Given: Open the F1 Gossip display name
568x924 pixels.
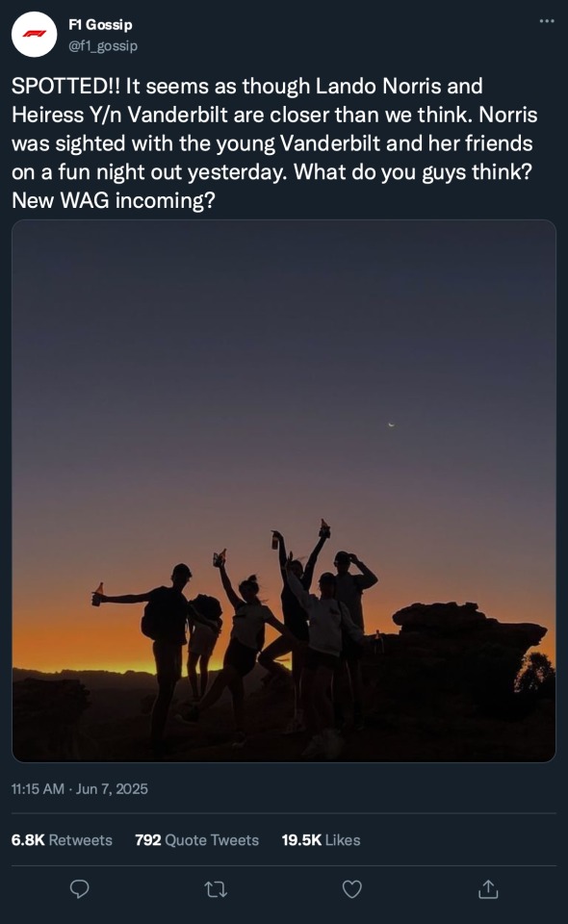Looking at the screenshot, I should (100, 25).
